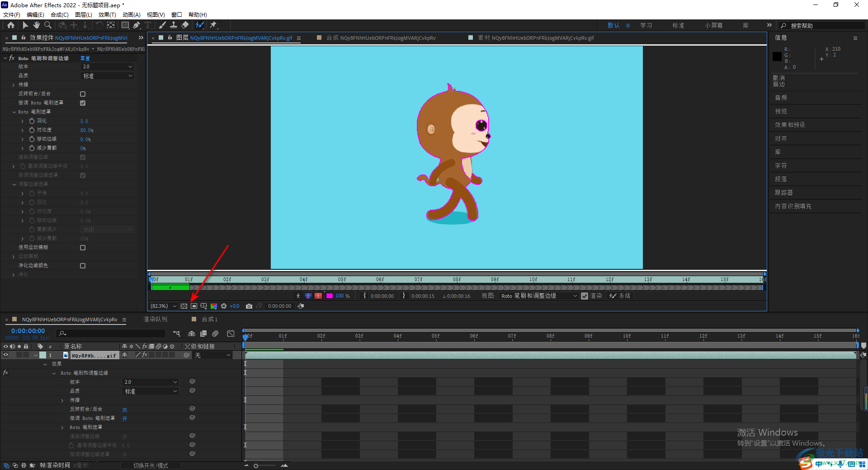Enable frame blending for timeline

(x=203, y=334)
